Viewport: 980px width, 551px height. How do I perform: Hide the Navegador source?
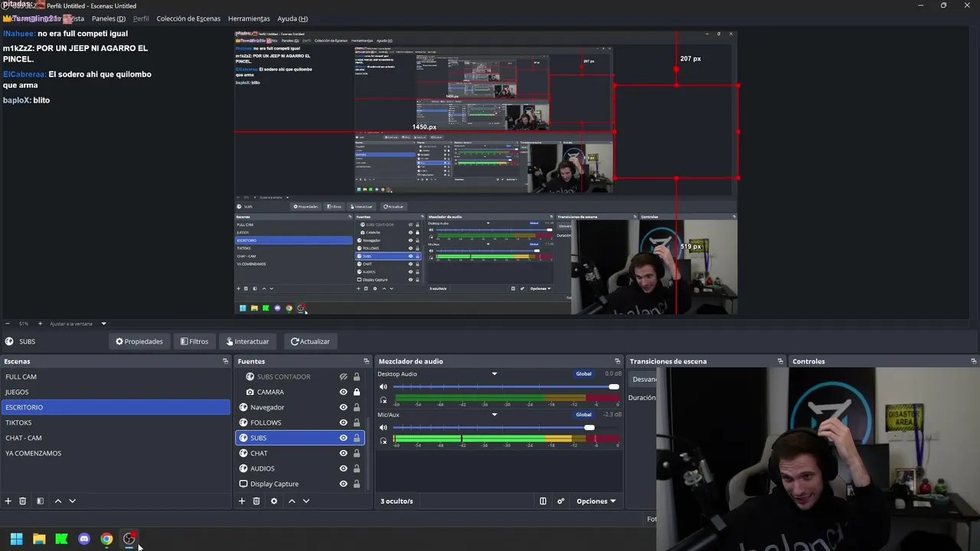point(344,407)
